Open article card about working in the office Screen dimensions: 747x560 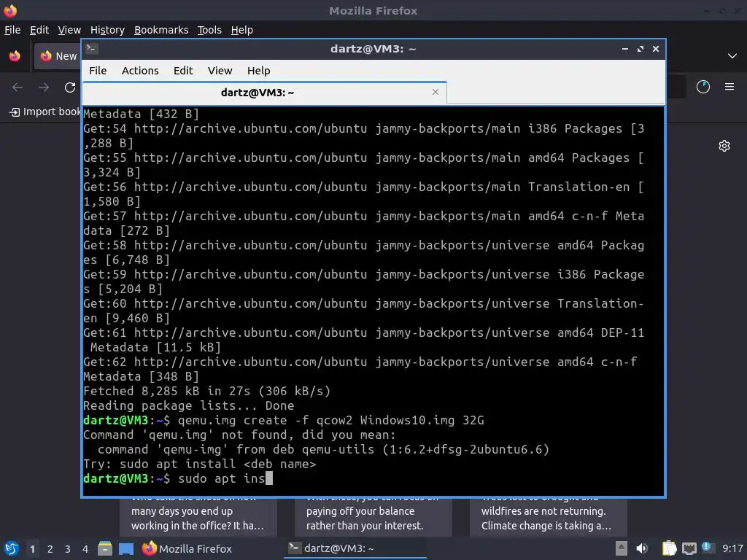coord(198,517)
